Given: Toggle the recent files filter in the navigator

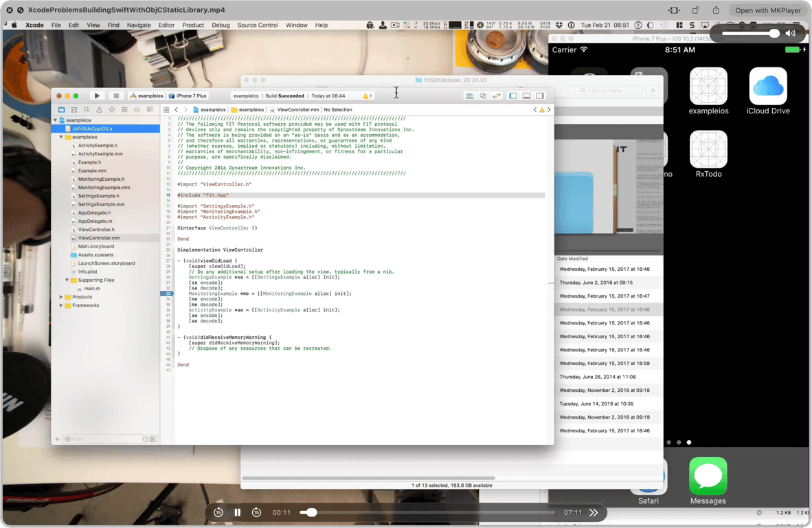Looking at the screenshot, I should (146, 439).
